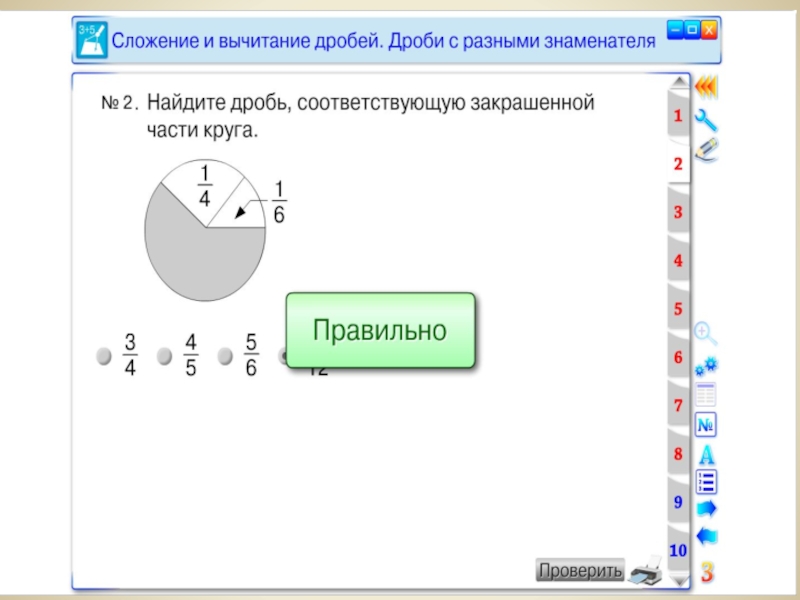Go forward with blue right arrow

point(707,509)
